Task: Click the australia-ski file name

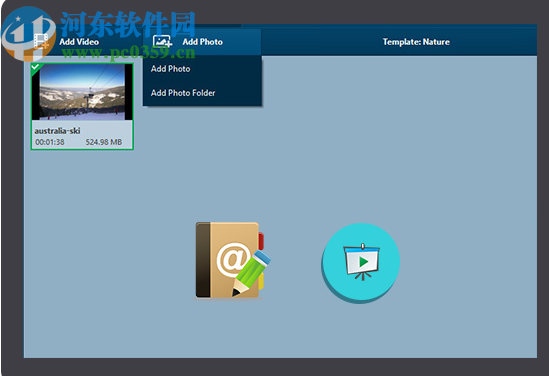Action: tap(57, 131)
